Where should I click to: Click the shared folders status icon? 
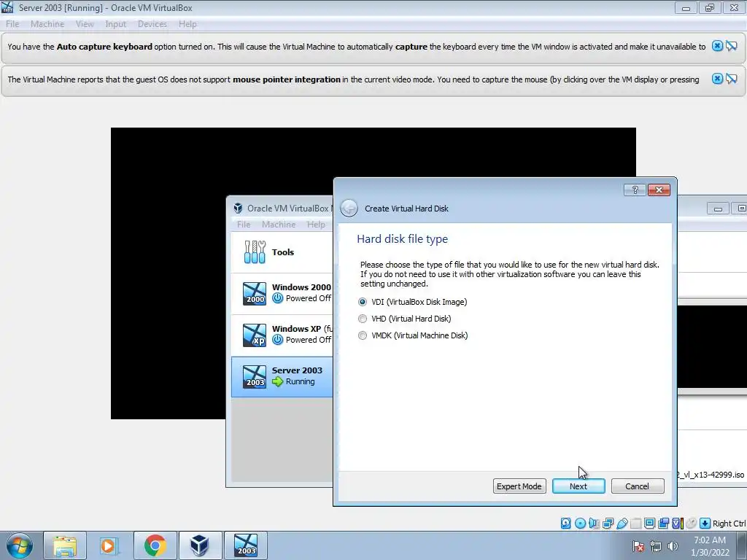[x=635, y=524]
